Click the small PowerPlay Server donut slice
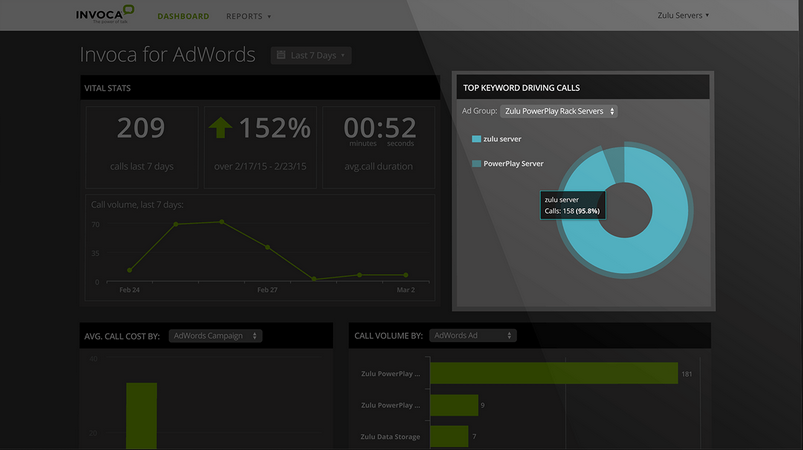This screenshot has width=803, height=450. click(616, 164)
